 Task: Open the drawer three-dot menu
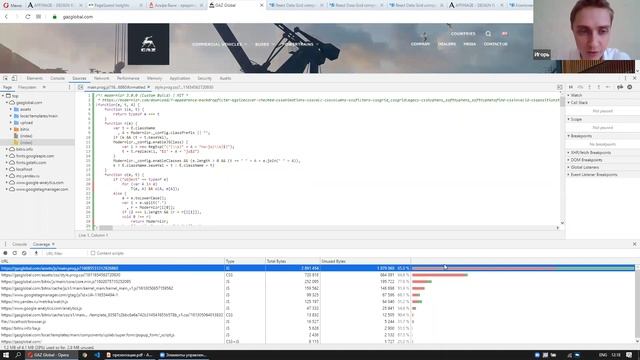click(5, 244)
